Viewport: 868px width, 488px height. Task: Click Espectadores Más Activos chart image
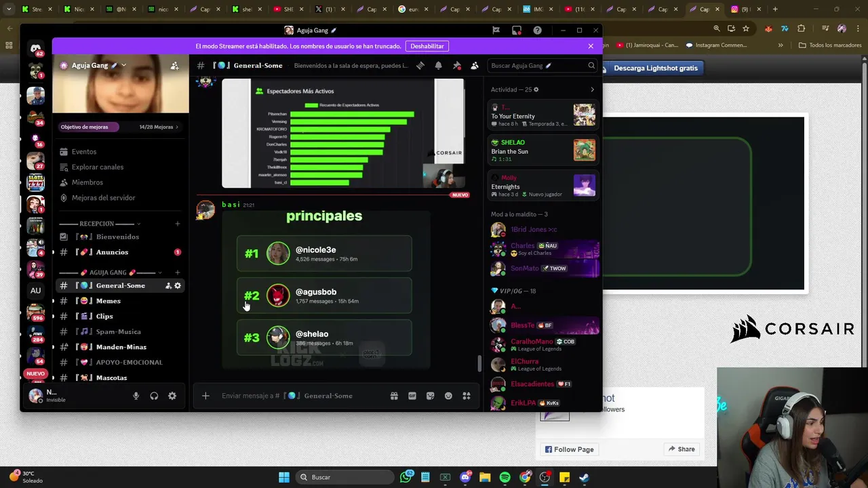click(x=343, y=134)
